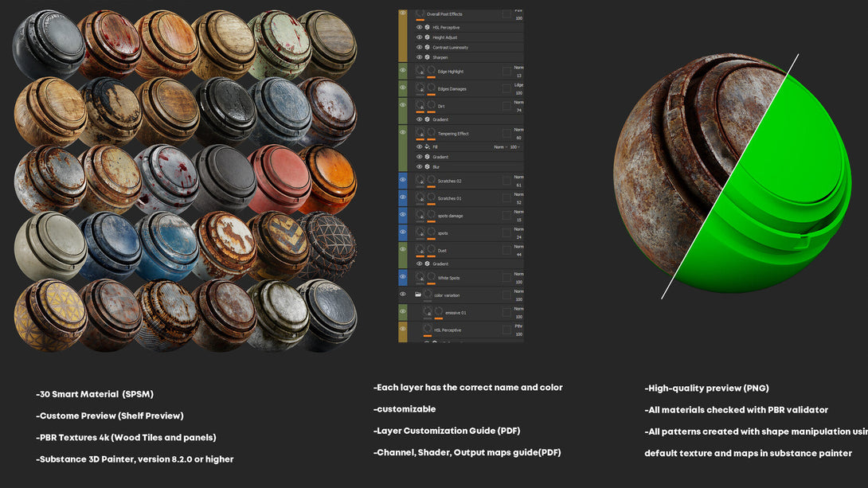Click the folder icon of color variation group
Screen dimensions: 868x488
tap(418, 295)
